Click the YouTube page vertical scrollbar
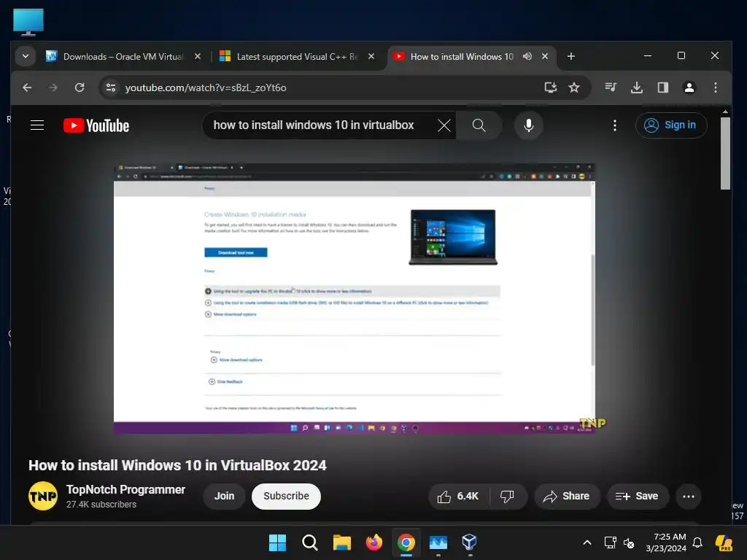The height and width of the screenshot is (560, 747). coord(725,153)
